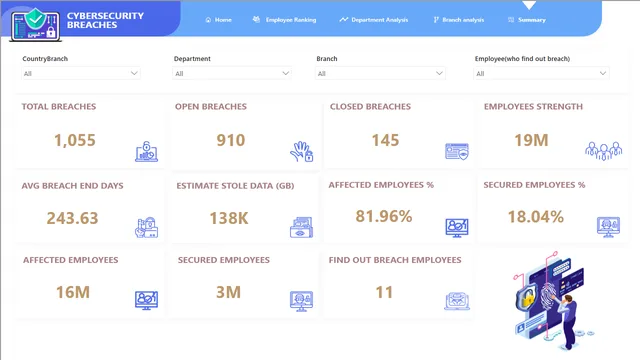
Task: Click the Open Breaches value 910
Action: click(231, 140)
